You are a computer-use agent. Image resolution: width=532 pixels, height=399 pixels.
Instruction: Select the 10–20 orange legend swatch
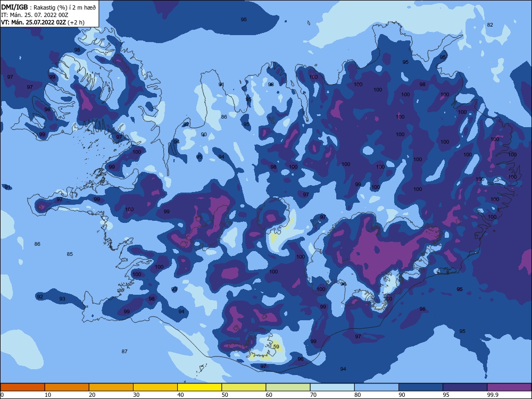point(67,387)
